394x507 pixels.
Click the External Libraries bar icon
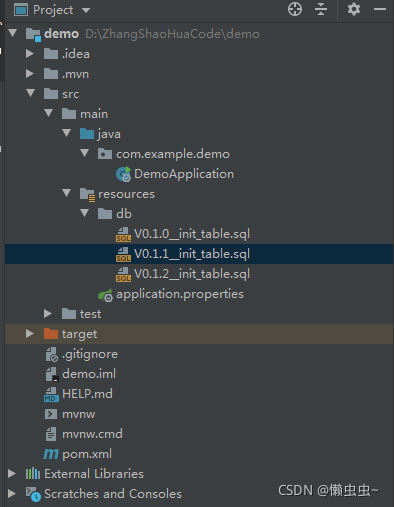click(33, 473)
